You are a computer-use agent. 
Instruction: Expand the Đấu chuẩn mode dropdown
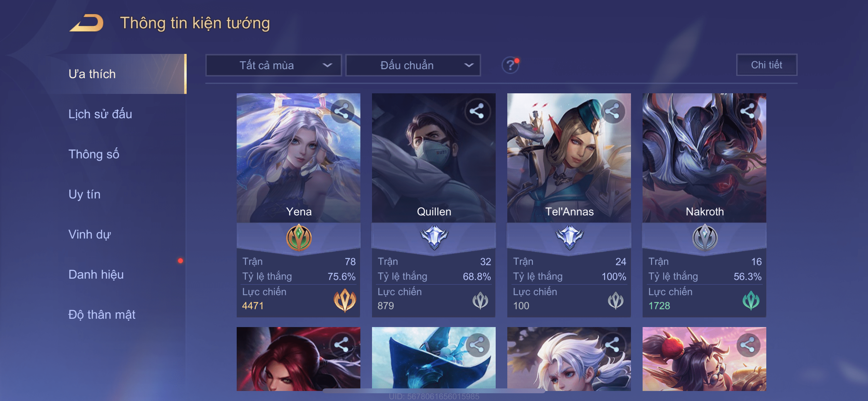point(413,65)
